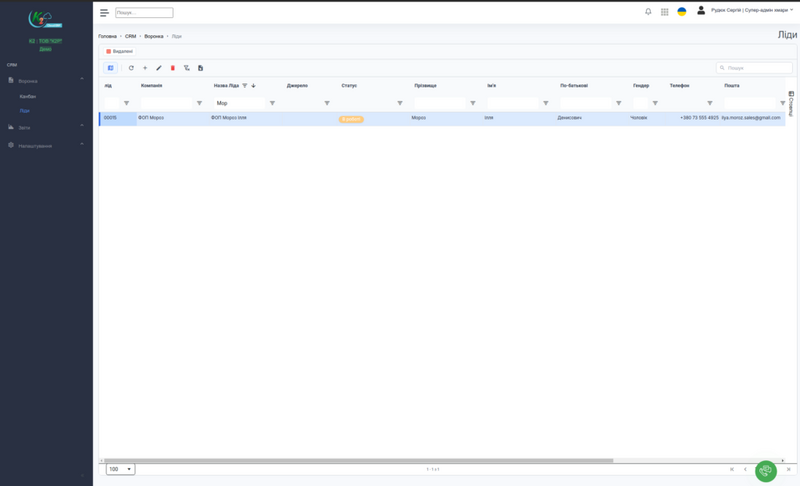Open the Стовпці columns side panel
This screenshot has width=800, height=486.
(791, 104)
